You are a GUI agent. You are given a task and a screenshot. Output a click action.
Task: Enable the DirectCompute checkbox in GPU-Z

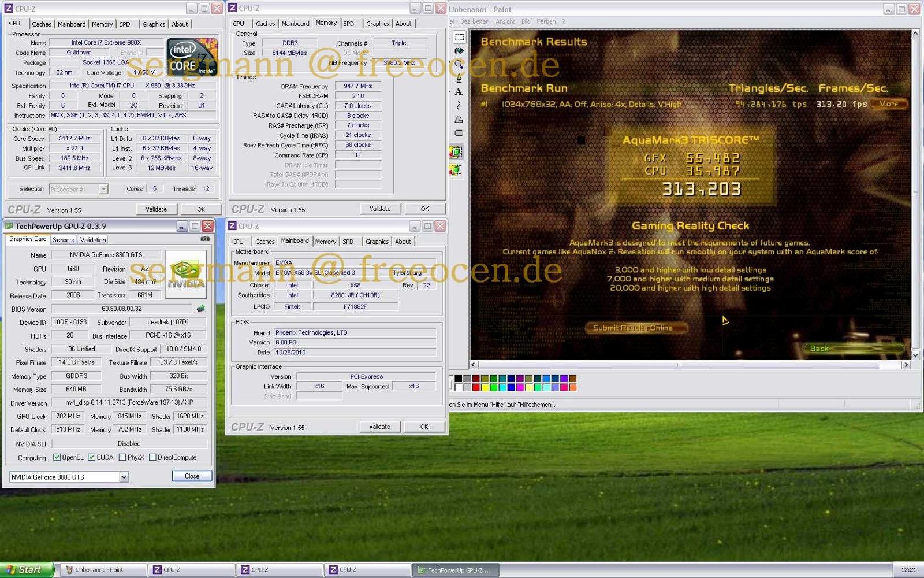pyautogui.click(x=152, y=457)
